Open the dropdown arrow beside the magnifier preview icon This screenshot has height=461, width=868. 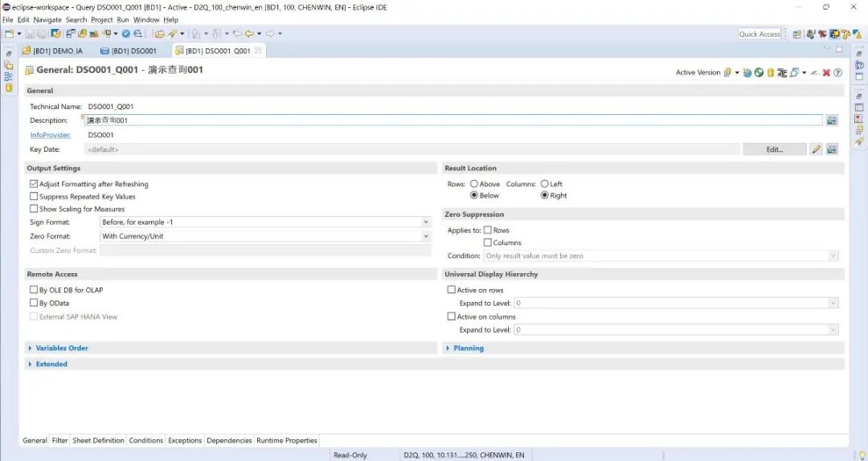[x=805, y=73]
